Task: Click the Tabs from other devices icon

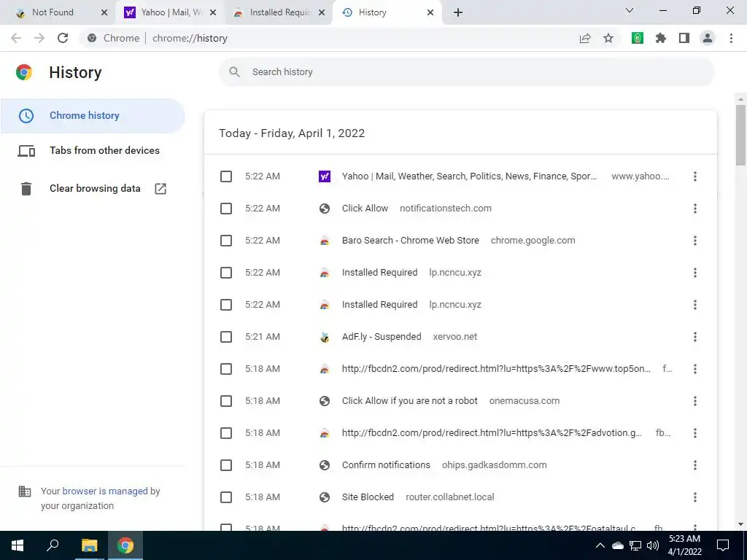Action: [26, 151]
